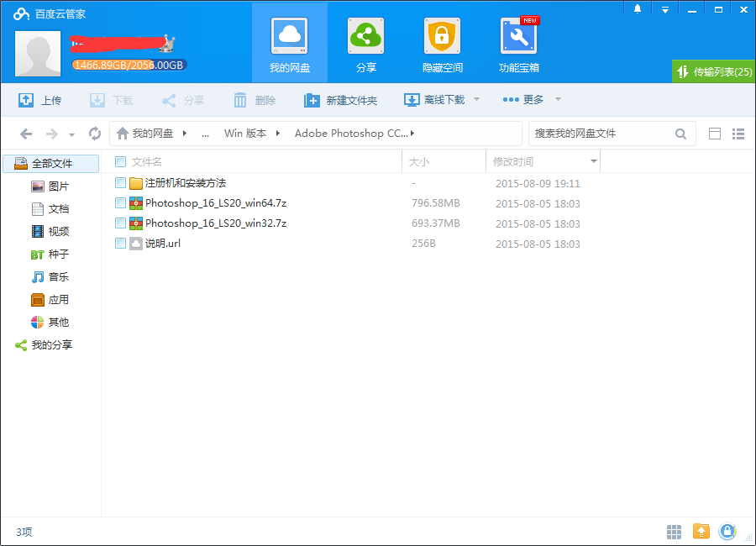Sort by 大小 size column header
This screenshot has width=756, height=546.
point(419,161)
